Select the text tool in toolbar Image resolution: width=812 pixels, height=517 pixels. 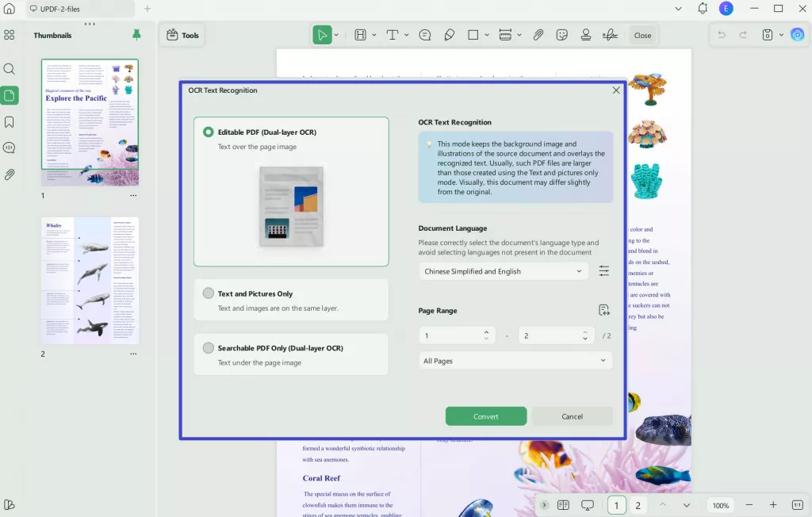[x=392, y=35]
